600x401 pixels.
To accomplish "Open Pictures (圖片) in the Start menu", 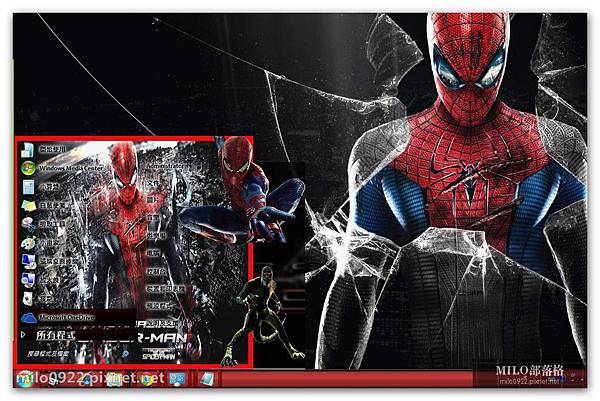I will (x=153, y=200).
